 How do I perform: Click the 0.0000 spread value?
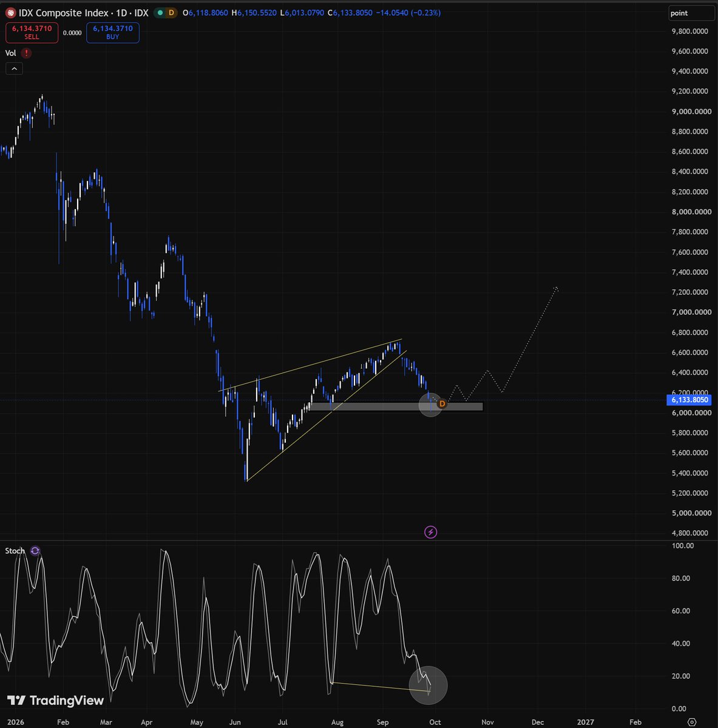72,33
